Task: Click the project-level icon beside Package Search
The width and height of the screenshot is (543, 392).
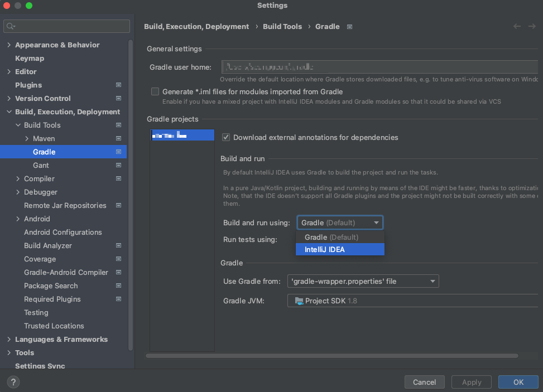Action: pyautogui.click(x=118, y=285)
